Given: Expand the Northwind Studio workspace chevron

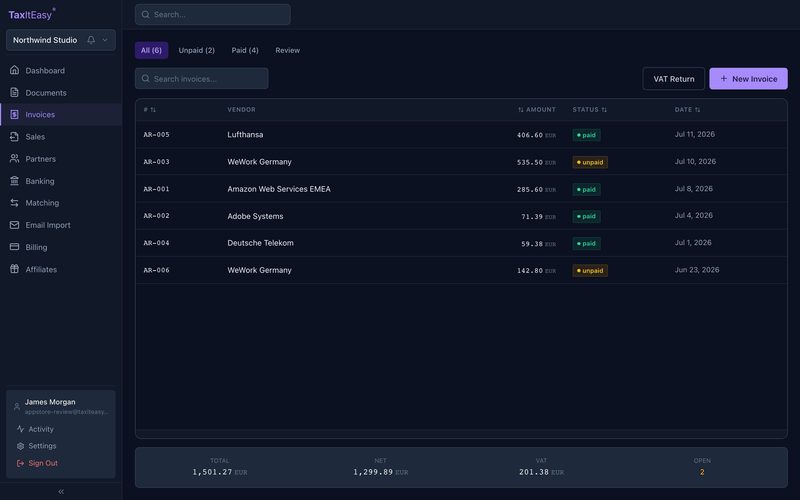Looking at the screenshot, I should pyautogui.click(x=105, y=40).
